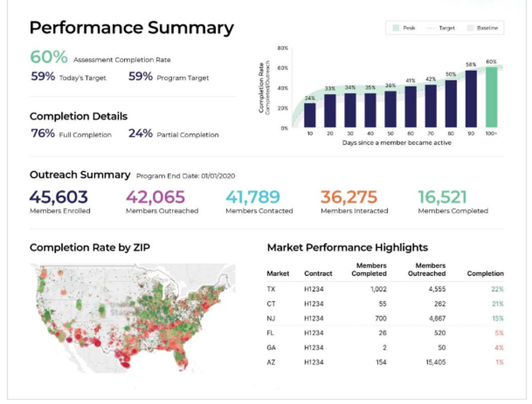532x404 pixels.
Task: Select the NJ market row label
Action: 271,318
